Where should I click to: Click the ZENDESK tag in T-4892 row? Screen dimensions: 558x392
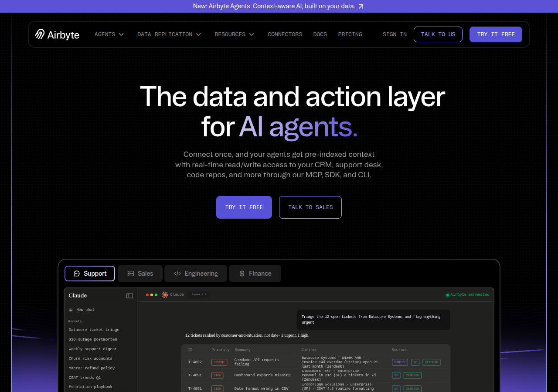[x=432, y=362]
